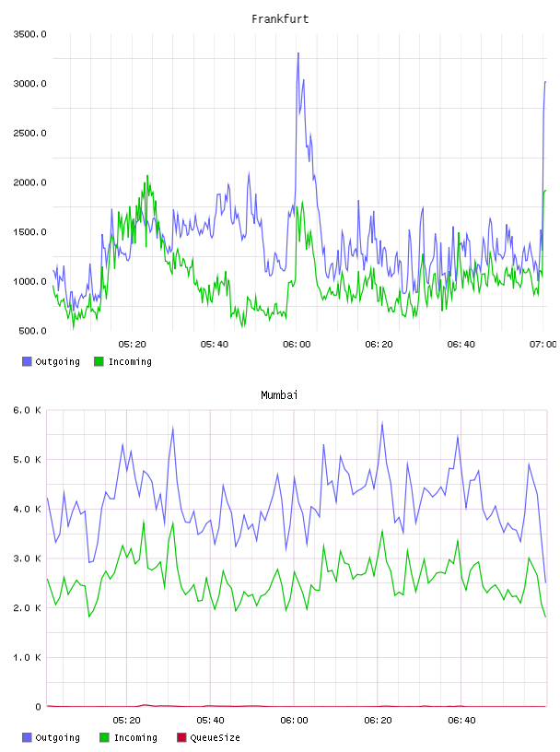Click the 3500.0 y-axis label on Frankfurt chart
This screenshot has height=752, width=560.
[29, 34]
